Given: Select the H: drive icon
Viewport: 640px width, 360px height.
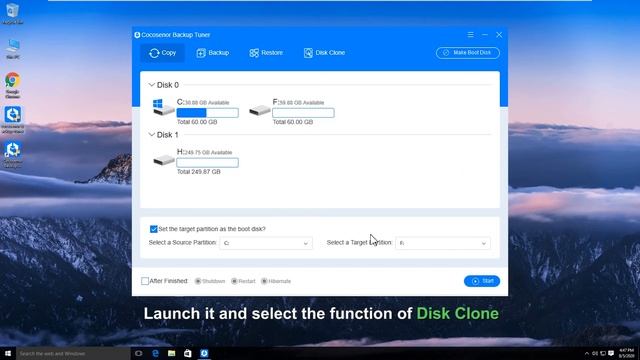Looking at the screenshot, I should pos(164,160).
